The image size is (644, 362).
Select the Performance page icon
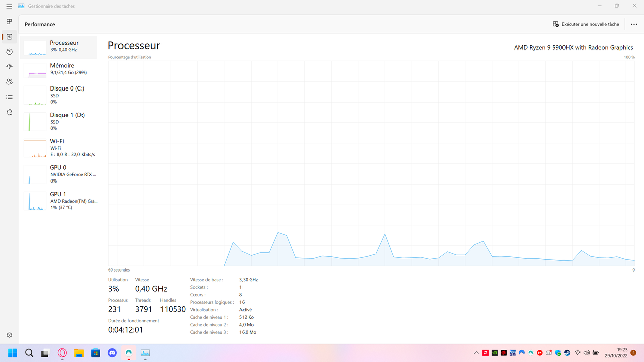click(9, 37)
